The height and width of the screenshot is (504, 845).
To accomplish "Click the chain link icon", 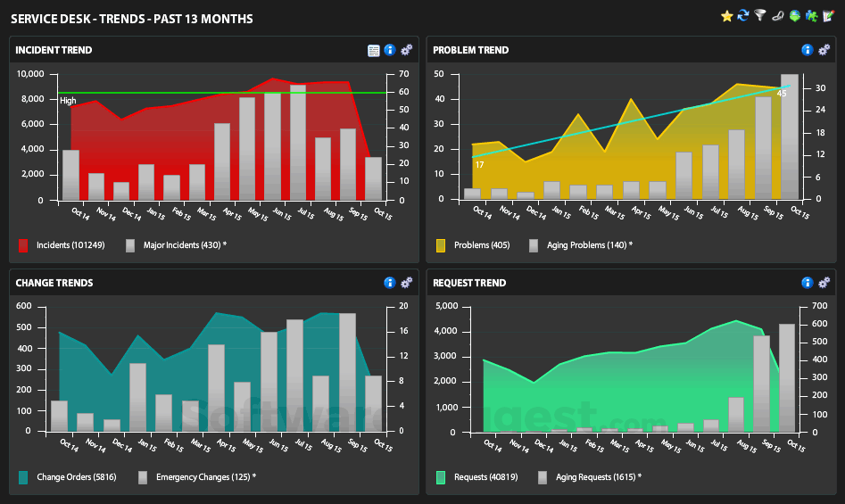I will 777,16.
